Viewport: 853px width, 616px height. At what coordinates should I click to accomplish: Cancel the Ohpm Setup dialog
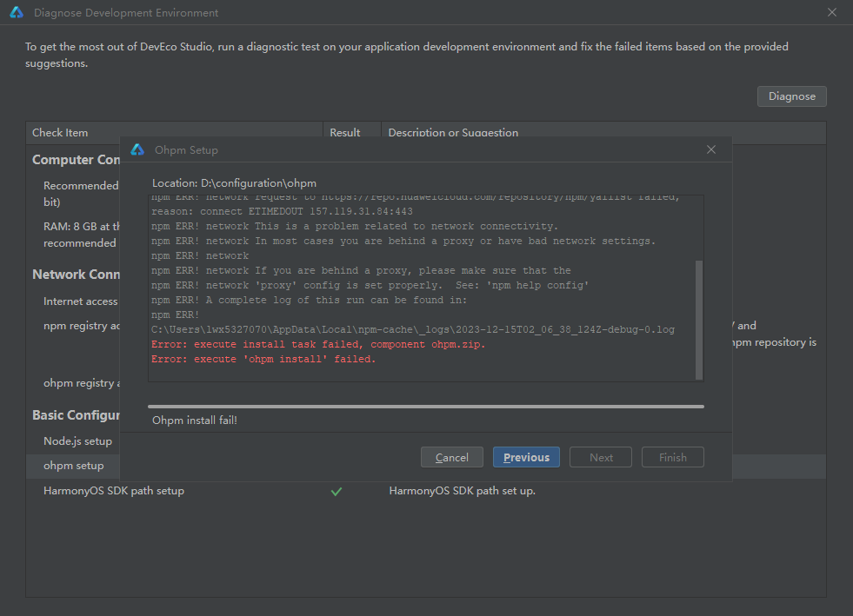click(451, 457)
